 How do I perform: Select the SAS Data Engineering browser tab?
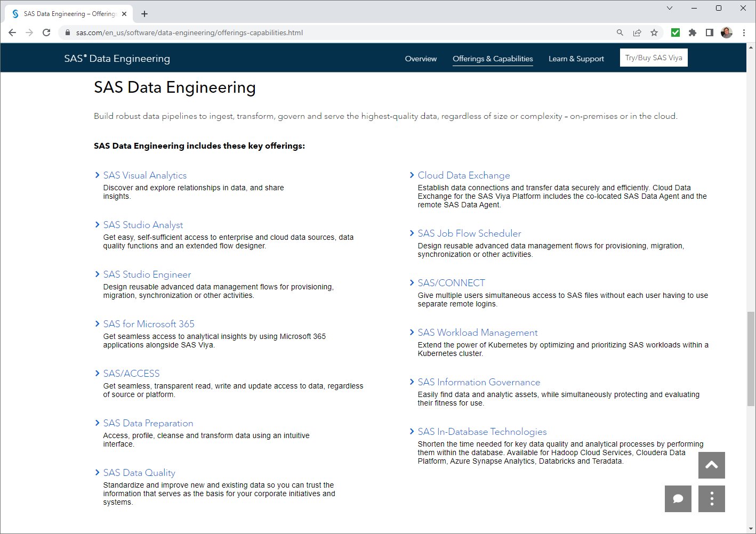tap(69, 14)
